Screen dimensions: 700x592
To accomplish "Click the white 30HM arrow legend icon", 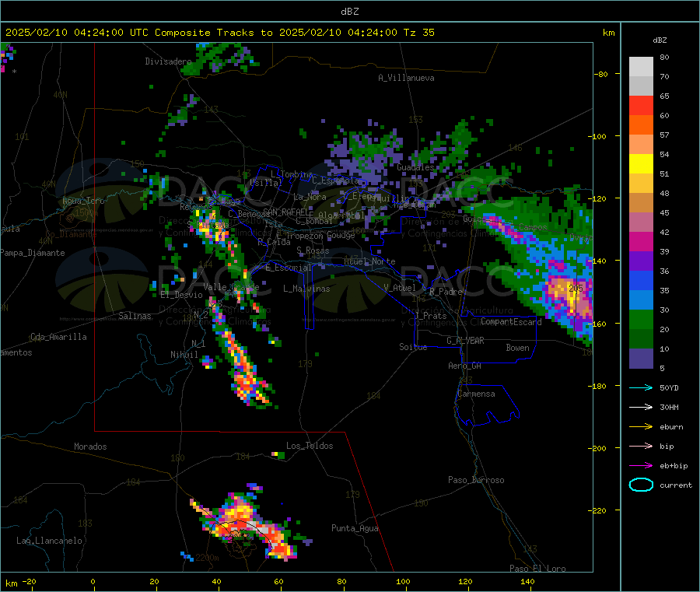I will pos(641,407).
